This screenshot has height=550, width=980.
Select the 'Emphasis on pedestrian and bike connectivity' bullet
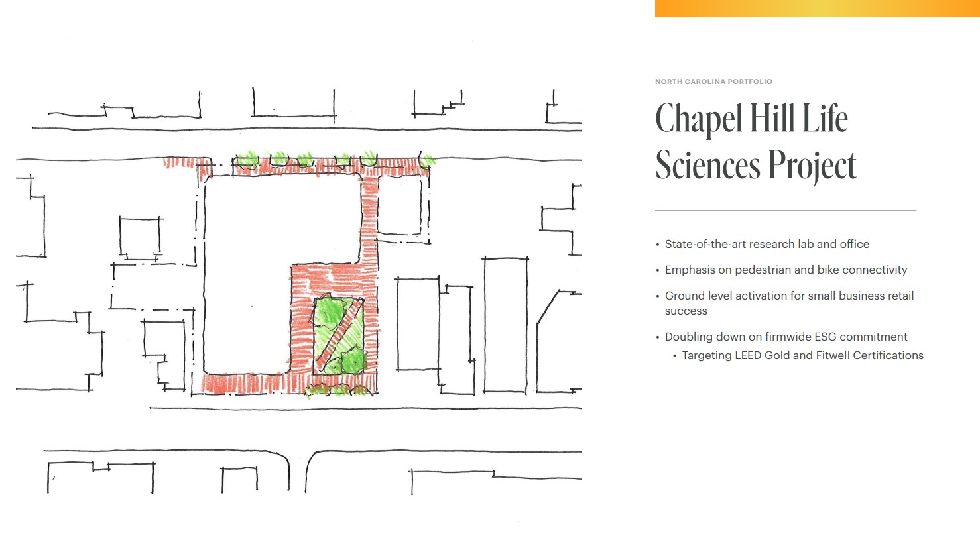786,270
